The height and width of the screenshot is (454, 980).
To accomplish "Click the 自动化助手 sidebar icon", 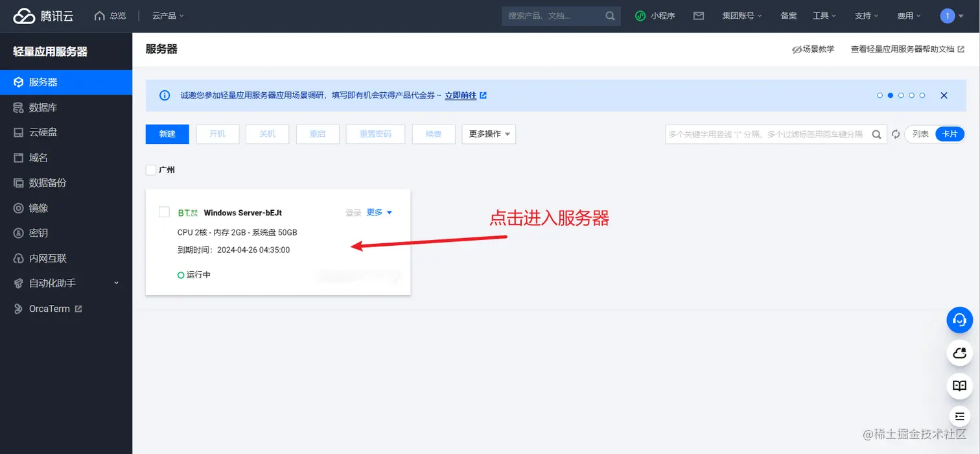I will coord(18,283).
